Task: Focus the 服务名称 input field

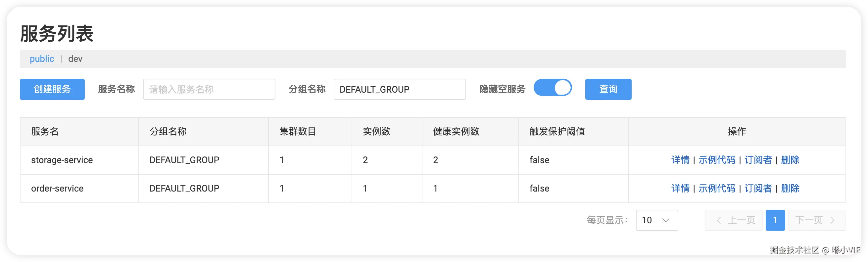Action: coord(209,89)
